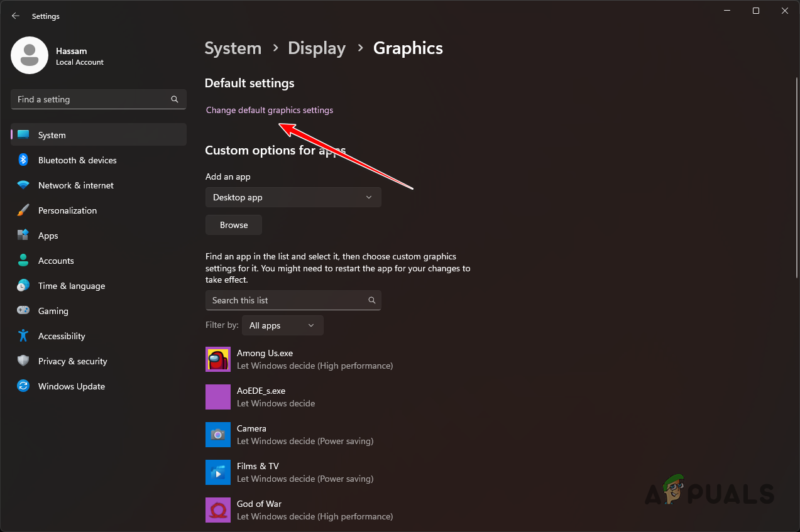Open the Among Us.exe app icon
800x532 pixels.
click(217, 359)
